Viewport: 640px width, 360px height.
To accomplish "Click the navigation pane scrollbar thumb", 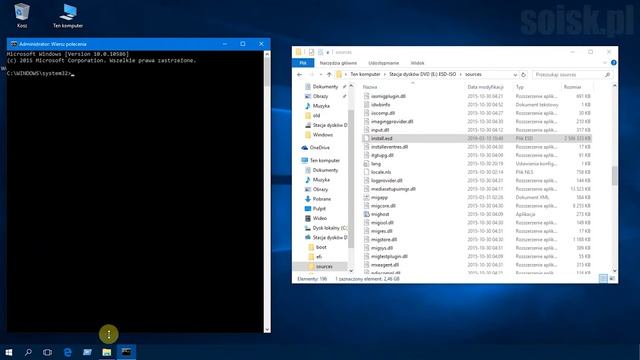I will pos(351,178).
